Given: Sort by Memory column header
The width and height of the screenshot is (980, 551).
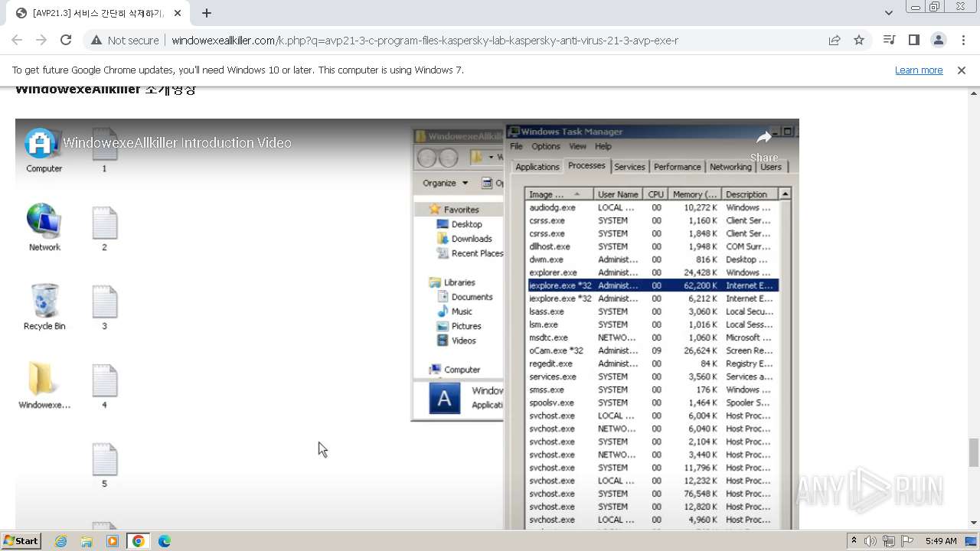Looking at the screenshot, I should tap(694, 194).
